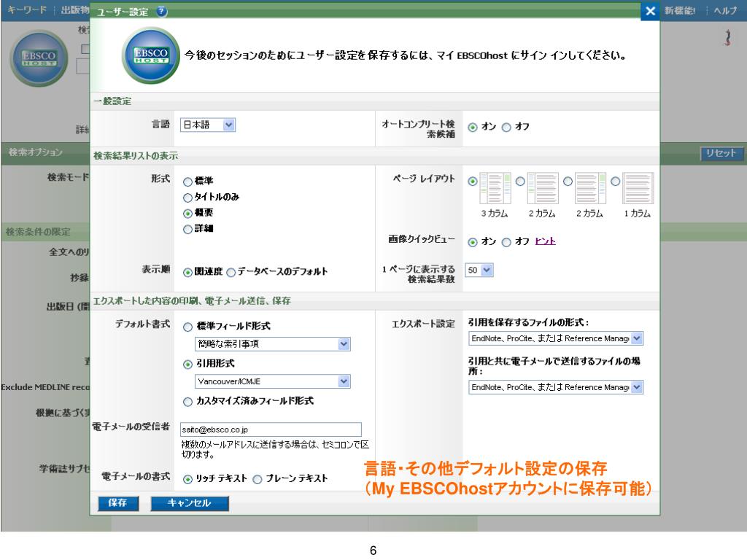Click the ヒント link next to image quick view
Viewport: 747px width, 560px height.
point(546,241)
